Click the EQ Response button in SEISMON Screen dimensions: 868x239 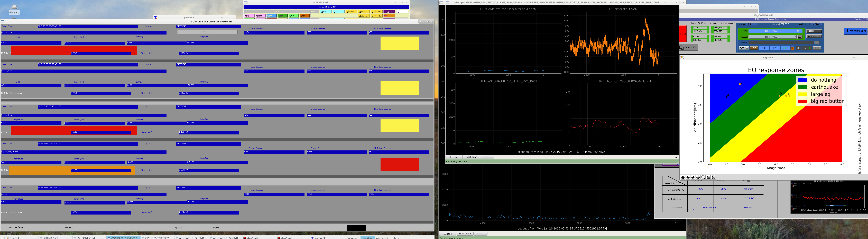click(208, 32)
